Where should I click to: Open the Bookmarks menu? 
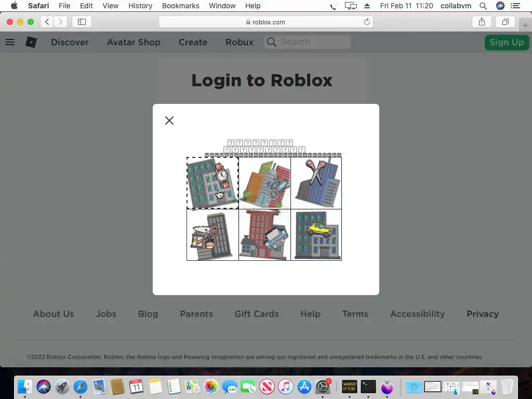tap(180, 6)
